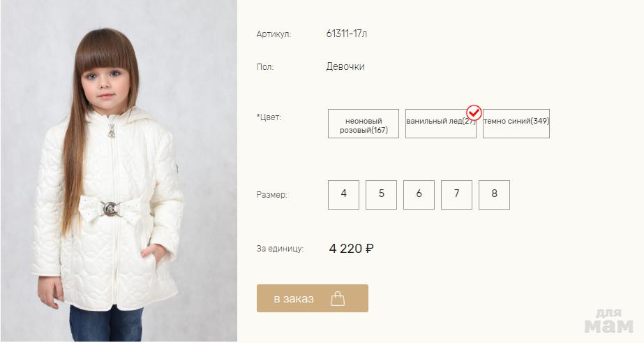Viewport: 644px width, 343px height.
Task: Select color неоновый розовый(167)
Action: pos(364,124)
